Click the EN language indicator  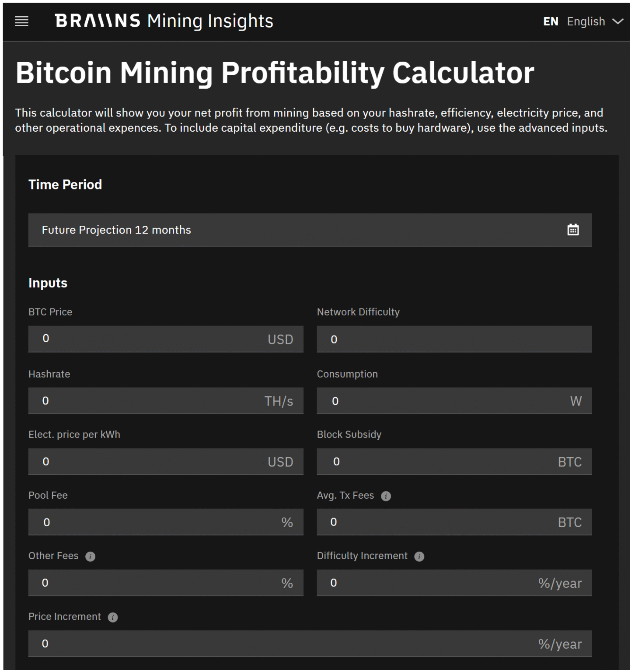551,21
